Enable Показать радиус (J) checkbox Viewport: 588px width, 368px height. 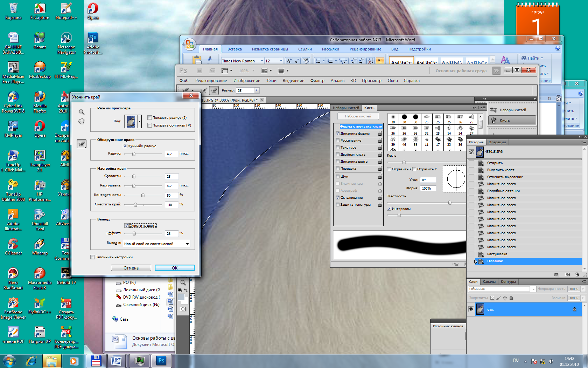pos(149,118)
